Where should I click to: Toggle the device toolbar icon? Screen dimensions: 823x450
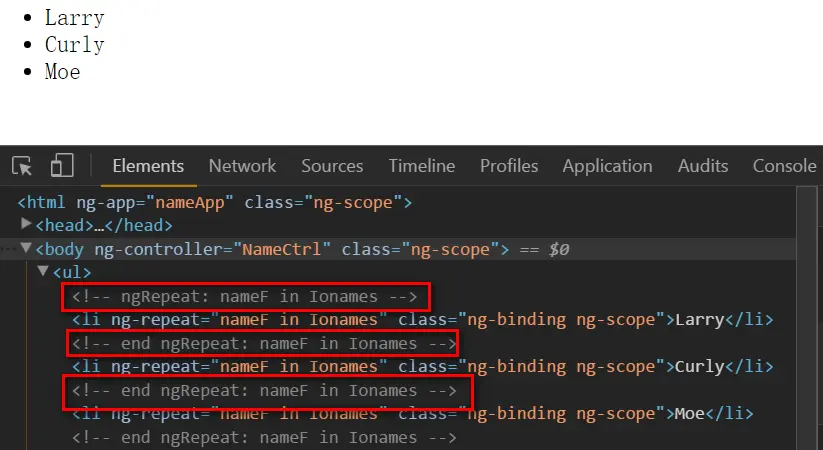coord(62,165)
